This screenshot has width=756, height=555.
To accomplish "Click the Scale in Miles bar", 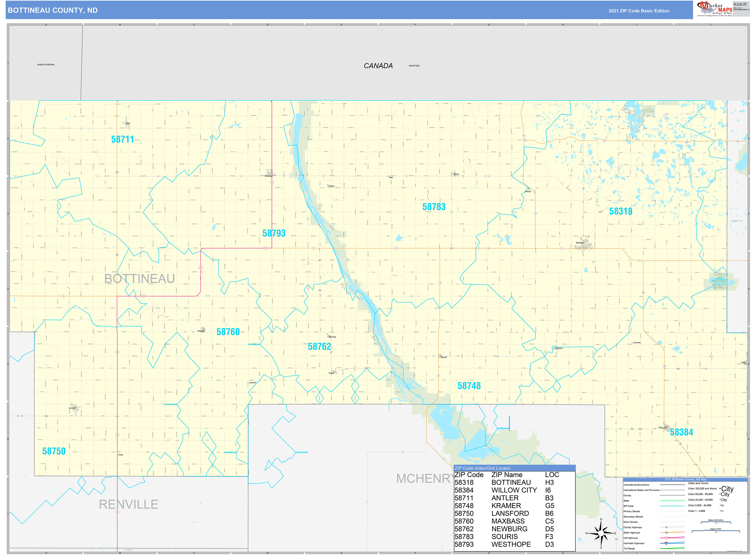I will pyautogui.click(x=716, y=530).
